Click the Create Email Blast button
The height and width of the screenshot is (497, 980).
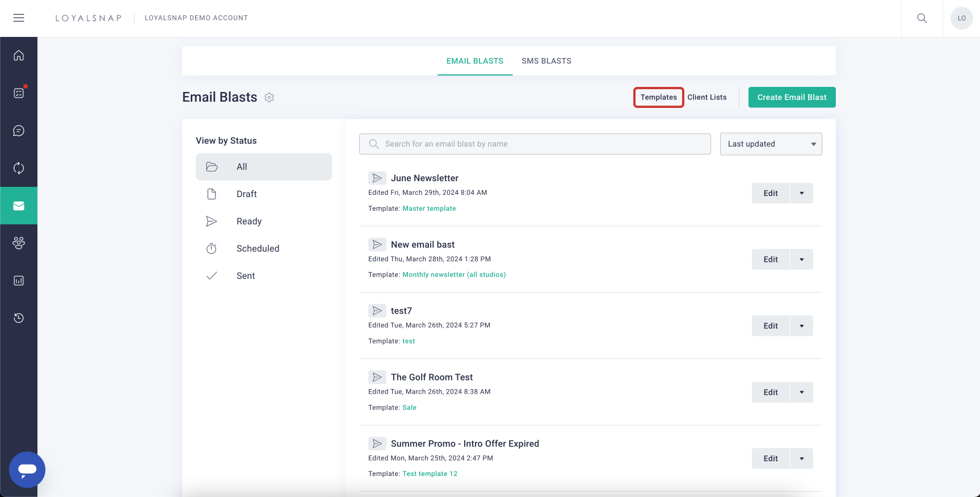point(792,98)
